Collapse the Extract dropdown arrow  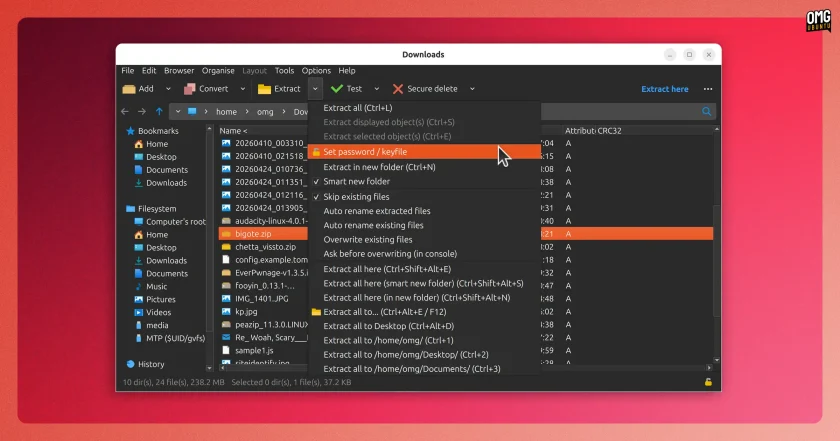click(315, 89)
